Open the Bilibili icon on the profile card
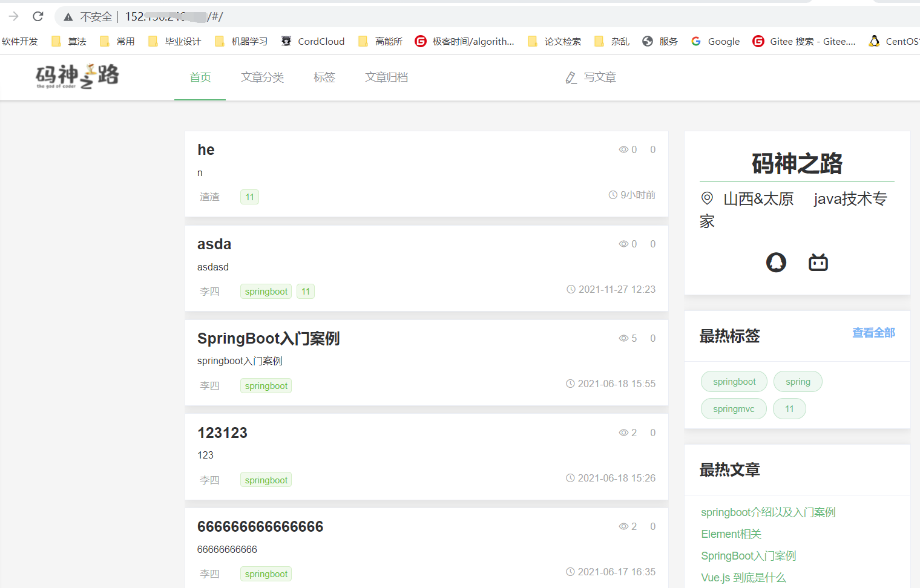This screenshot has width=920, height=588. (x=818, y=262)
